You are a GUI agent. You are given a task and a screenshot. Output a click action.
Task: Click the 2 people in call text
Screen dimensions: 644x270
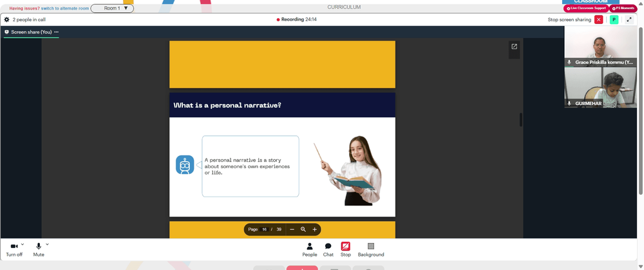pyautogui.click(x=29, y=20)
